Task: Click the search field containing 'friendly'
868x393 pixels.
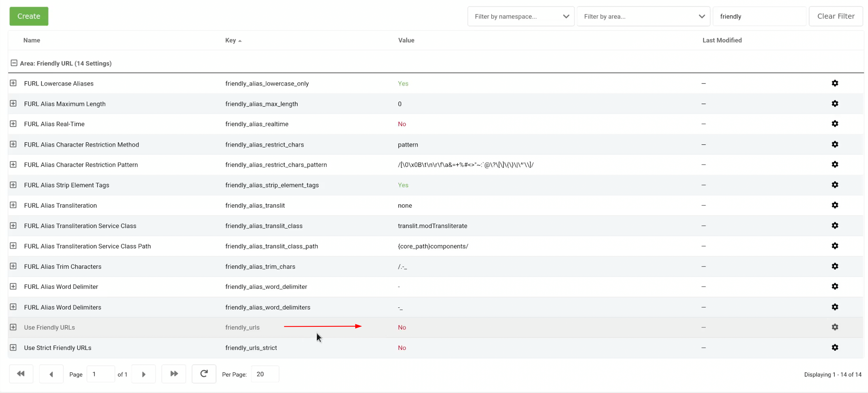Action: [x=759, y=16]
